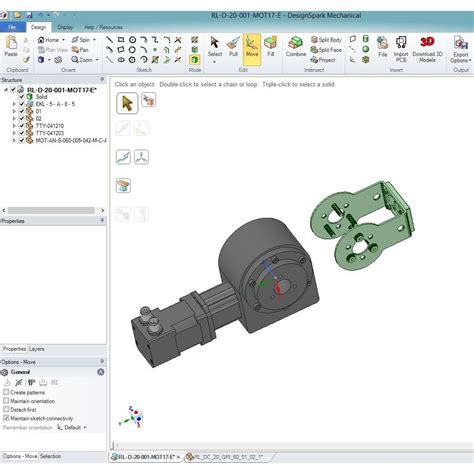Select the Circle sketch tool

click(132, 40)
